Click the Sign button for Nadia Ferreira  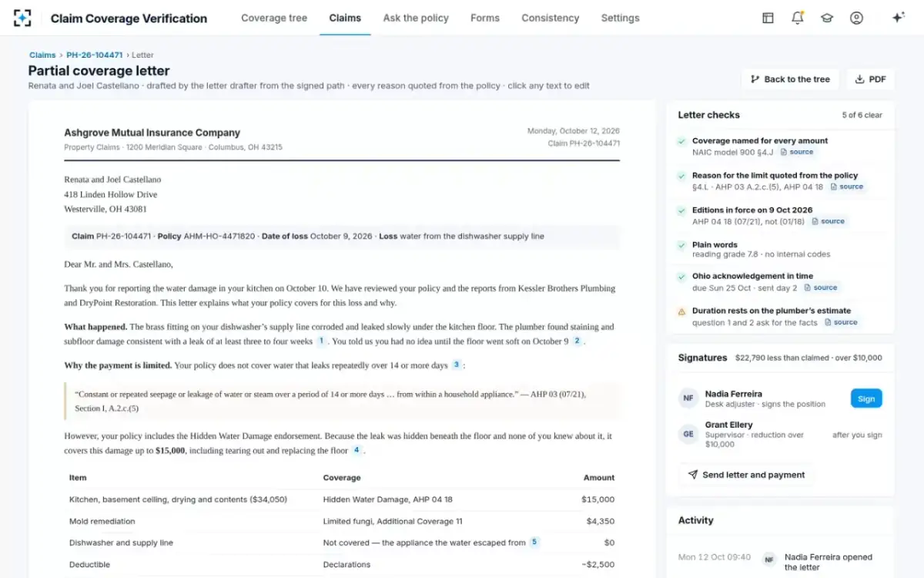866,398
